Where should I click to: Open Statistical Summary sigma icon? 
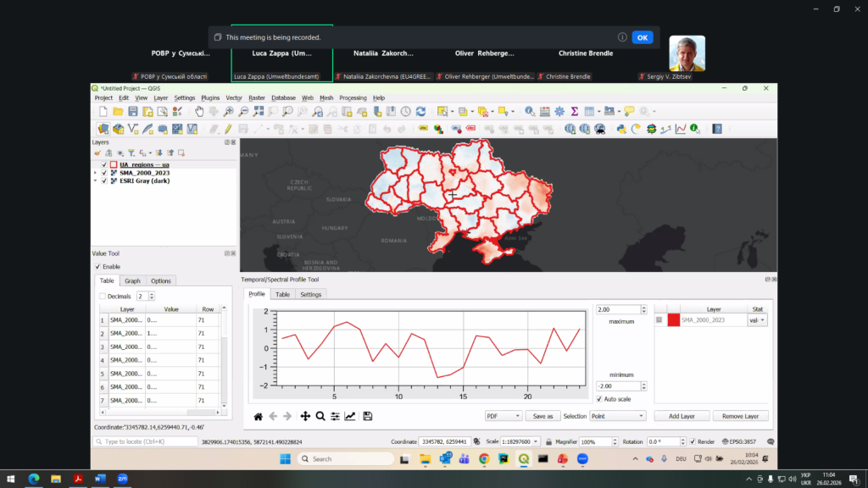574,111
